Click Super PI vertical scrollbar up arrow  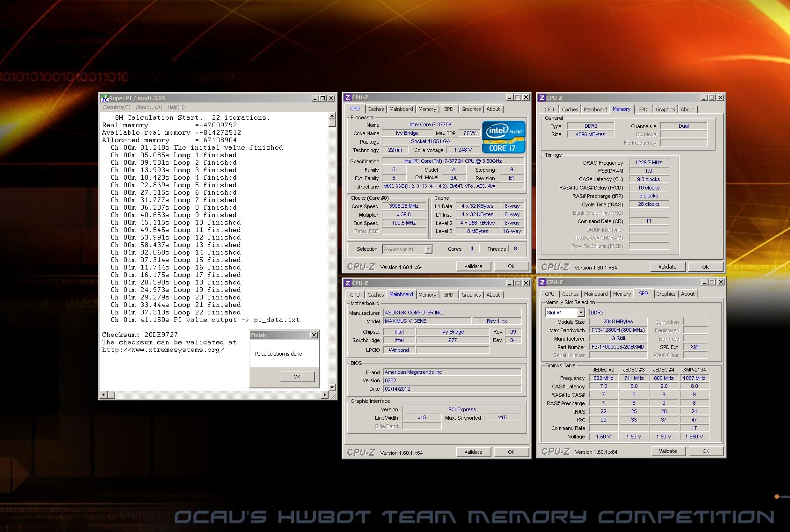pyautogui.click(x=332, y=116)
